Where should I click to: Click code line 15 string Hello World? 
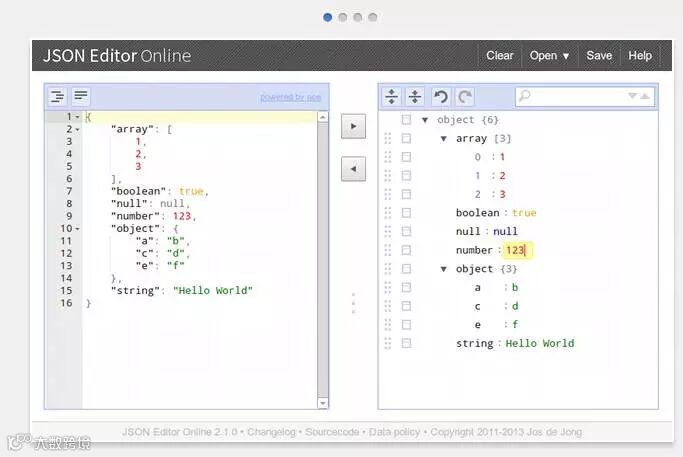(x=213, y=291)
